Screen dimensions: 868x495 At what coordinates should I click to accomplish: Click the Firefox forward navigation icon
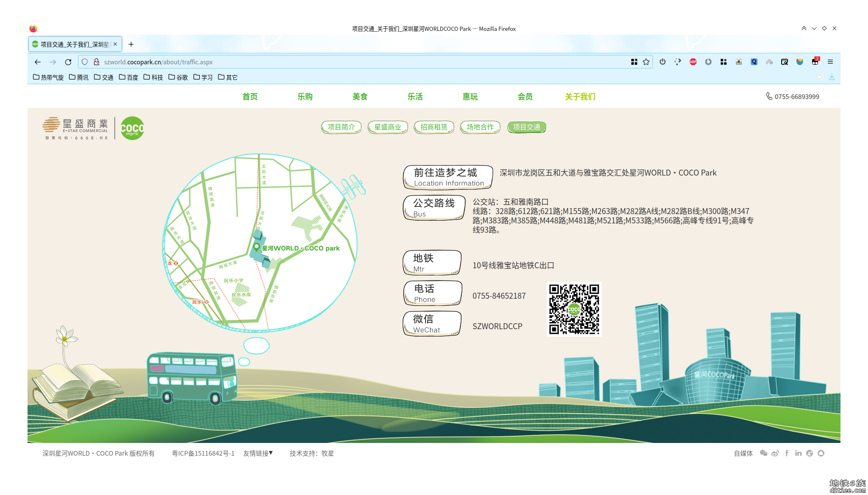click(53, 63)
